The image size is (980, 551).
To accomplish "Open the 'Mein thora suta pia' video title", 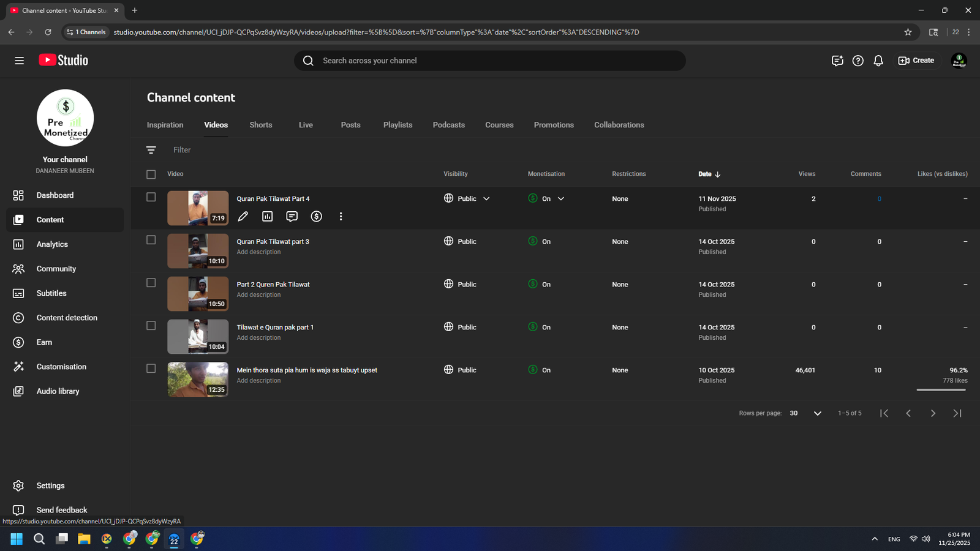I will (307, 370).
